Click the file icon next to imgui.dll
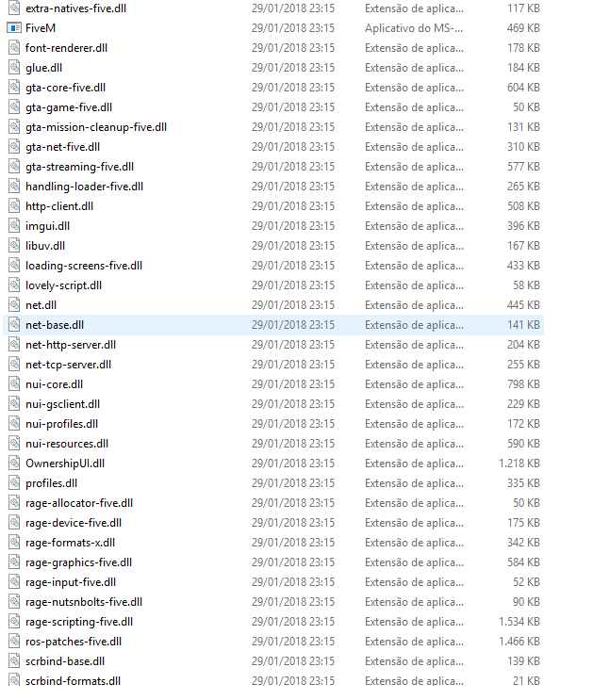The height and width of the screenshot is (700, 593). (14, 226)
